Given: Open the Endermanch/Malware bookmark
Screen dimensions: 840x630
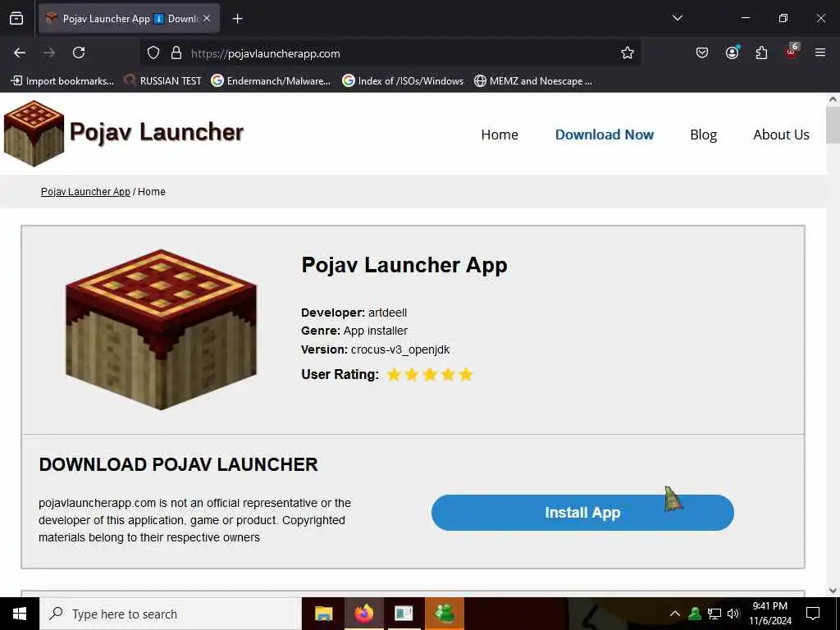Looking at the screenshot, I should 271,81.
